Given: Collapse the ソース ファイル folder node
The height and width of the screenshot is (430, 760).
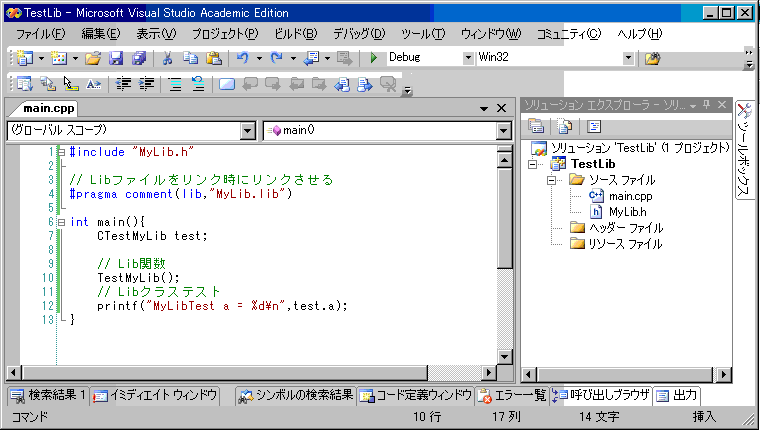Looking at the screenshot, I should click(550, 180).
